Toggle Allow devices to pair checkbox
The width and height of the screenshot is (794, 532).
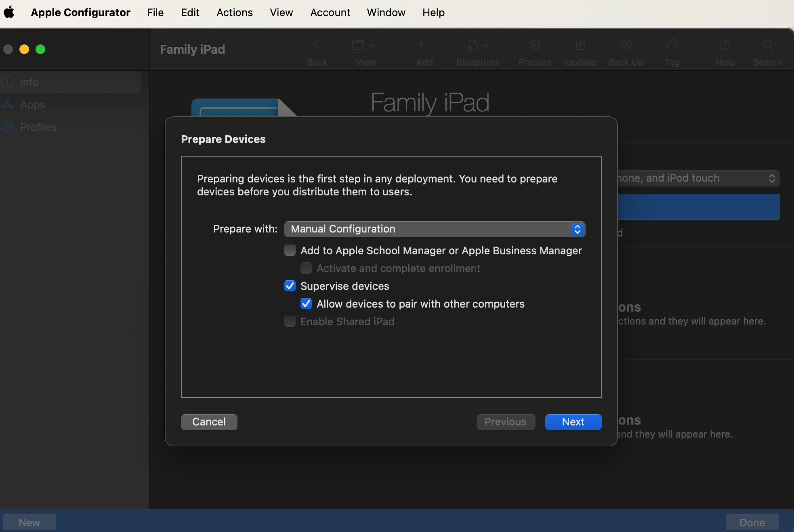click(x=306, y=304)
